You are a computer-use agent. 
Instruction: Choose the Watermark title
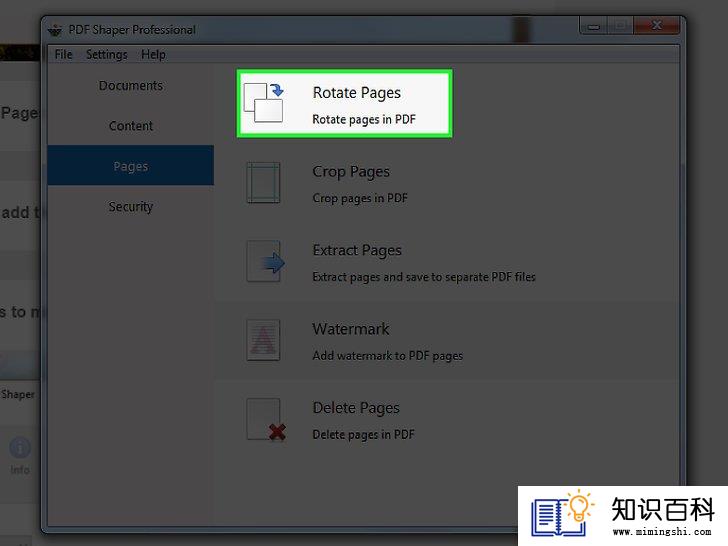351,329
